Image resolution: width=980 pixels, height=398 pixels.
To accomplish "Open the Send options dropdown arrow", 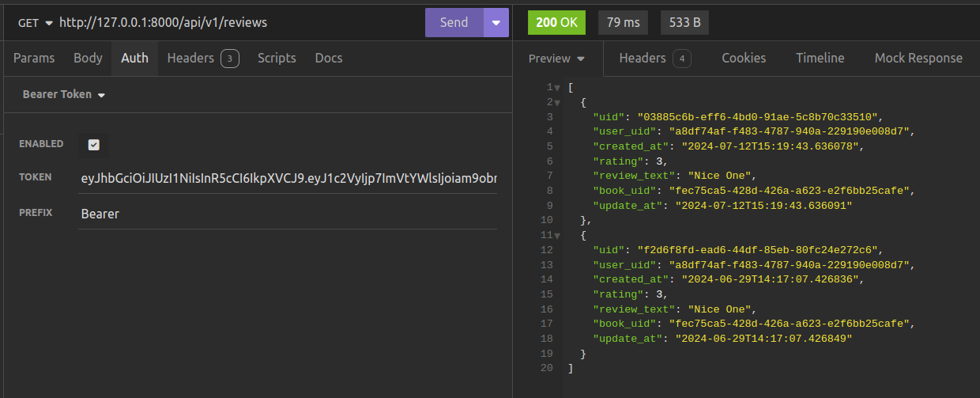I will 496,22.
